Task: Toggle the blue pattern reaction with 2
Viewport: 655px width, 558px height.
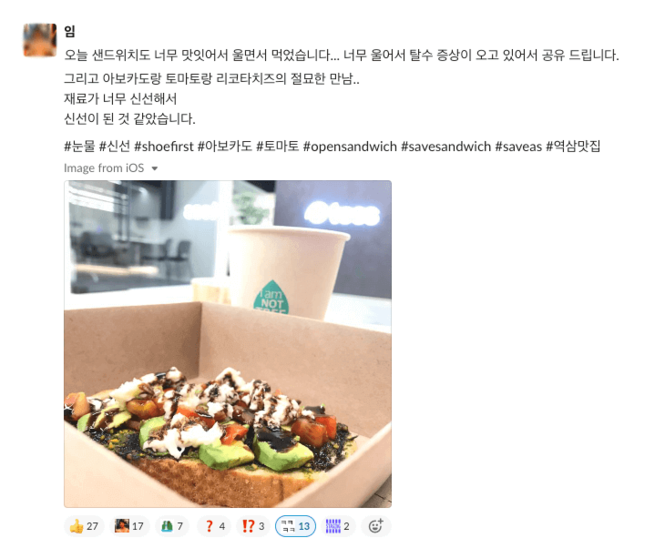Action: tap(338, 526)
